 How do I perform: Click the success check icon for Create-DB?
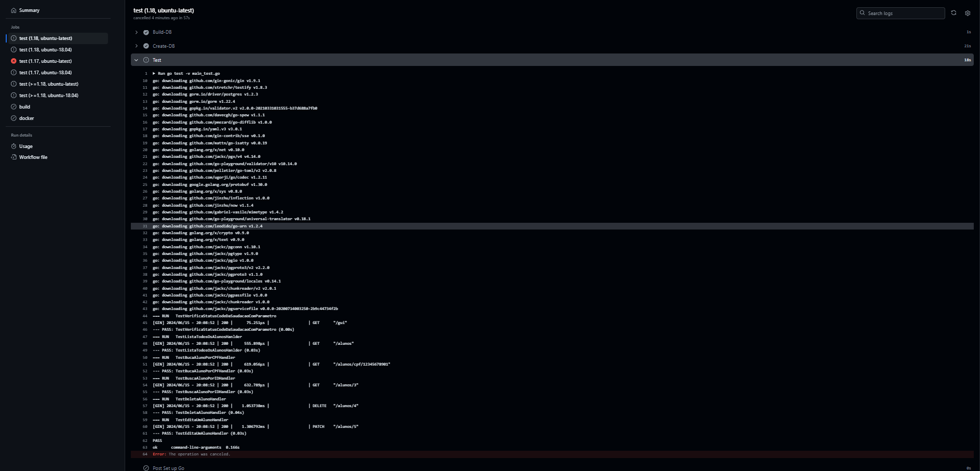coord(146,46)
